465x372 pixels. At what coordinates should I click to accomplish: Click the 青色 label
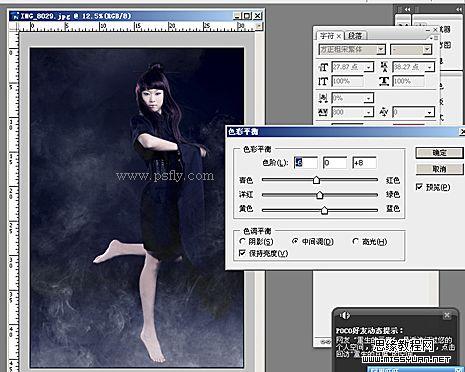click(246, 180)
